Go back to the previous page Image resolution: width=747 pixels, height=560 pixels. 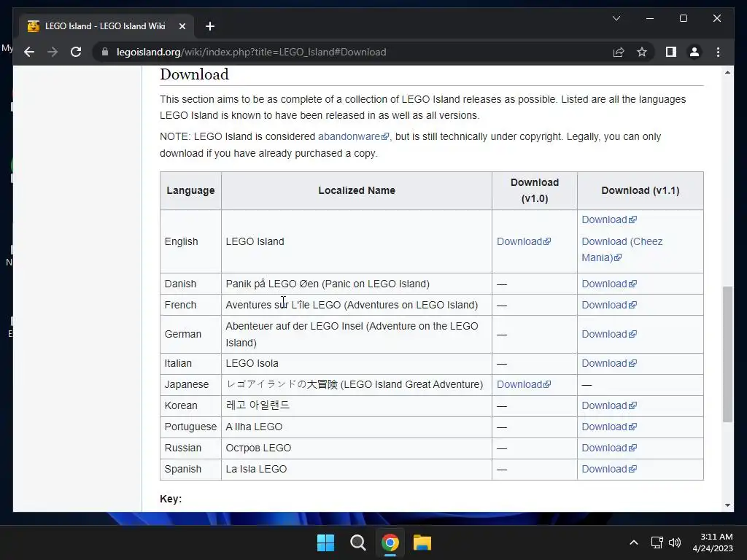coord(29,52)
